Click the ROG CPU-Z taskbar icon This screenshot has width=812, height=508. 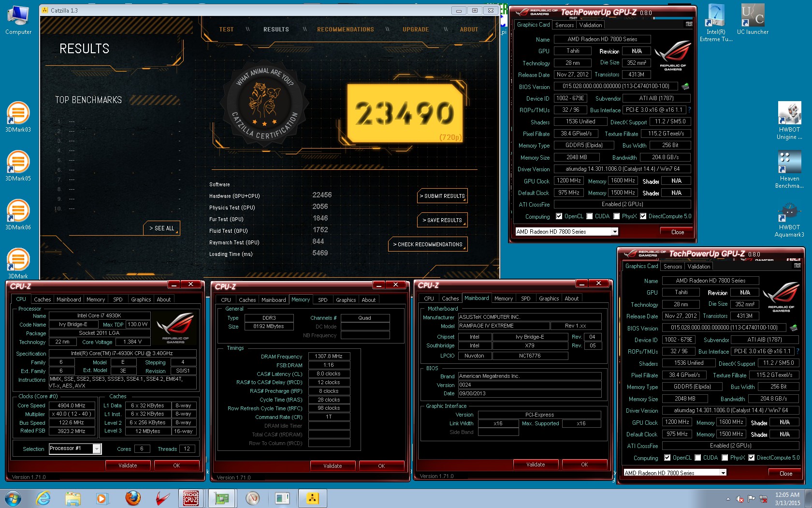pyautogui.click(x=191, y=498)
